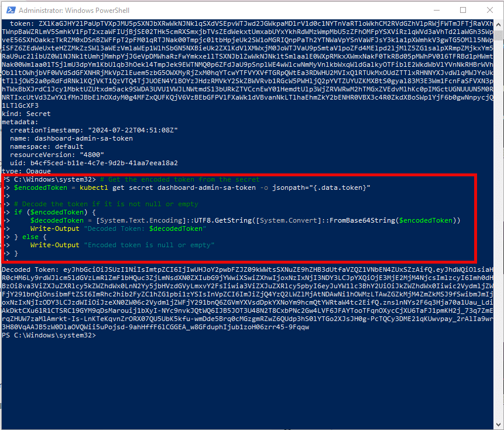
Task: Click 'kubectl' in the get secret command
Action: (94, 188)
